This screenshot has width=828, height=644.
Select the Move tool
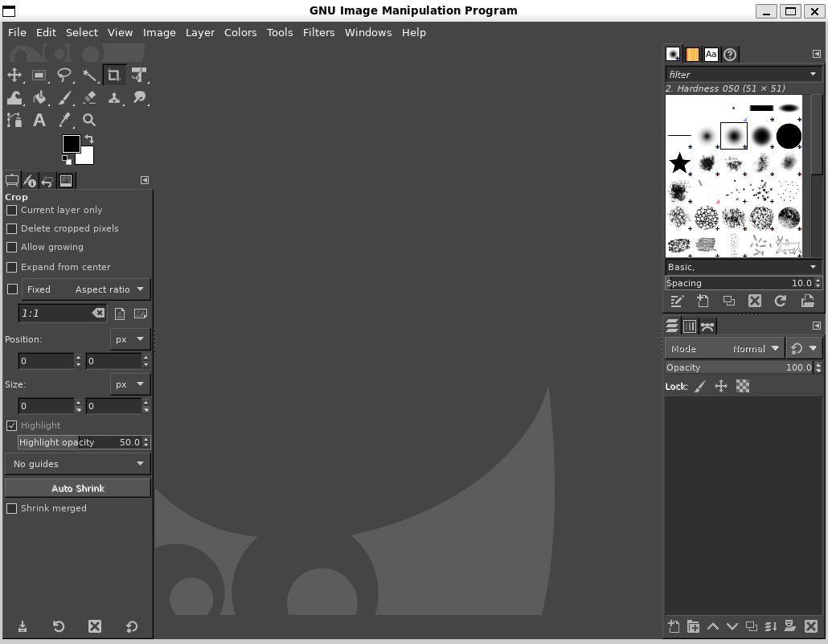coord(14,75)
